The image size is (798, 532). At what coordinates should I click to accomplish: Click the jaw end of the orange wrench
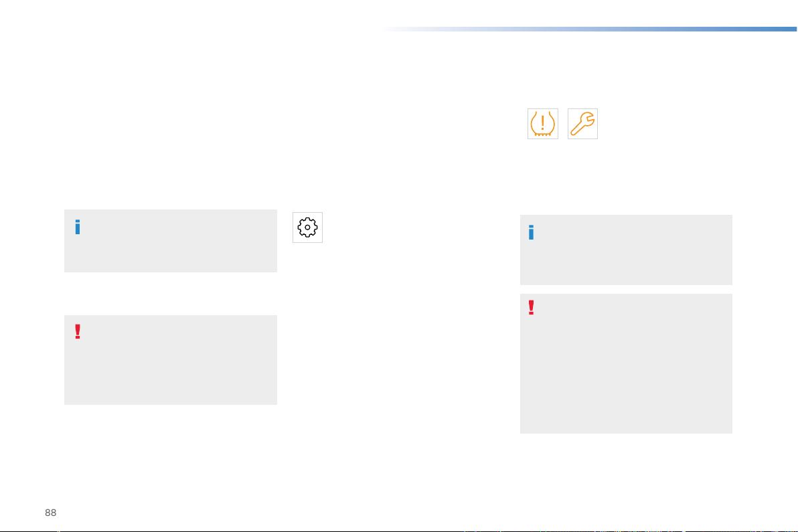tap(588, 118)
